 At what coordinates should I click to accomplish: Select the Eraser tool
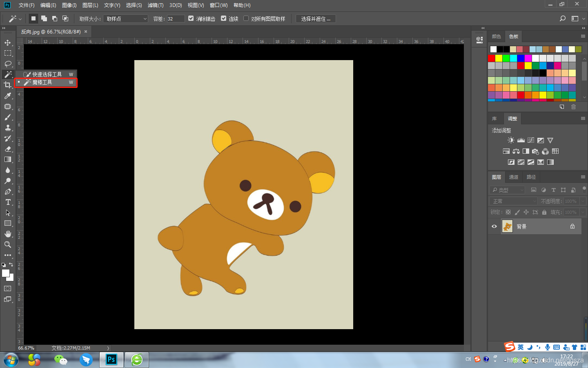click(x=8, y=149)
